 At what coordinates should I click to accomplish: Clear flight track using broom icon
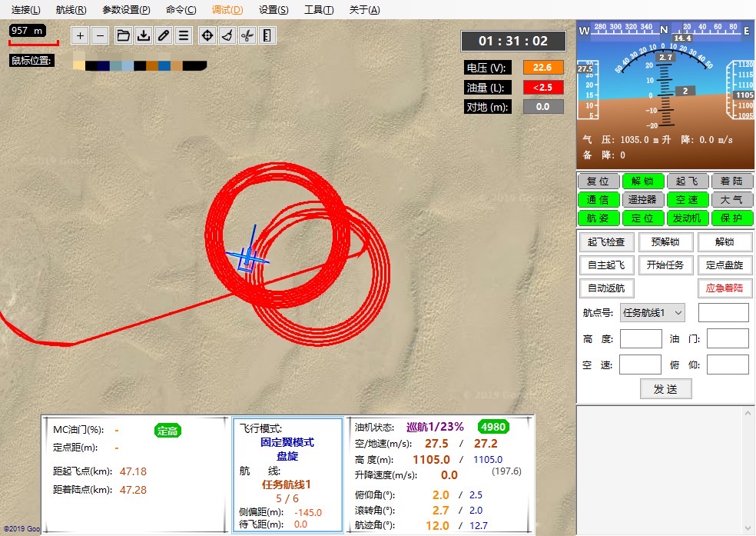(x=227, y=35)
